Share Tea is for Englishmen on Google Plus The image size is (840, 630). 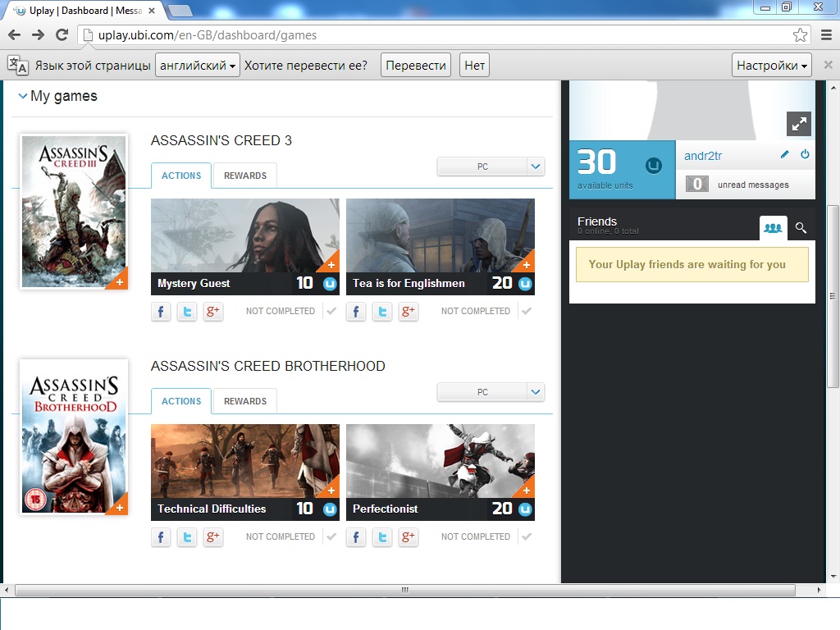(408, 311)
